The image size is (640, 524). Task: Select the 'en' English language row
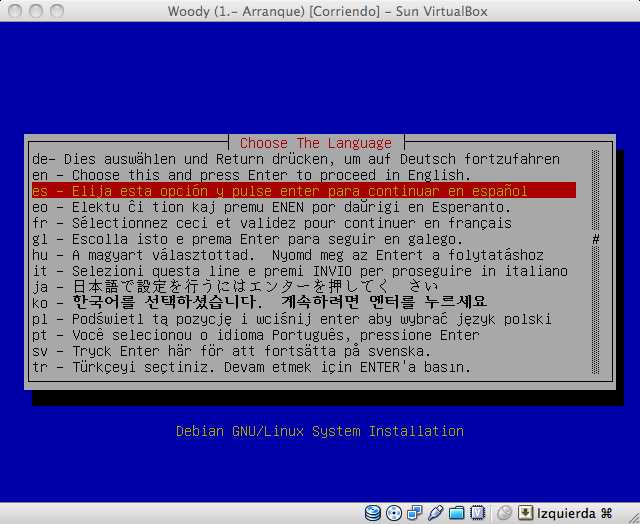coord(304,175)
